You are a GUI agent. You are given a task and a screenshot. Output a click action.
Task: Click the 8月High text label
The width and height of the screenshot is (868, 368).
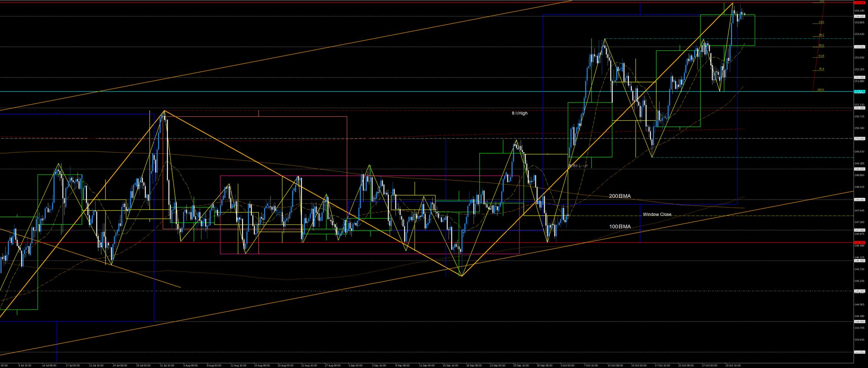coord(519,113)
